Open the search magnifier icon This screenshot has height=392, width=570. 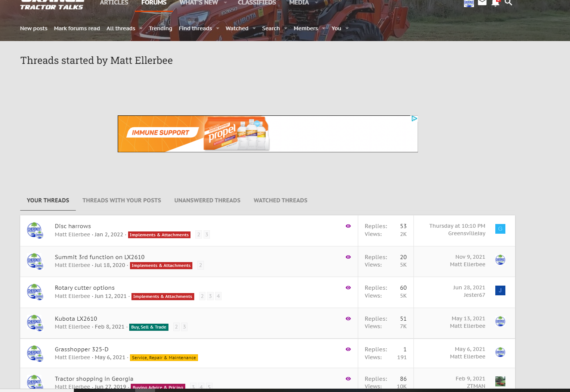(x=508, y=3)
